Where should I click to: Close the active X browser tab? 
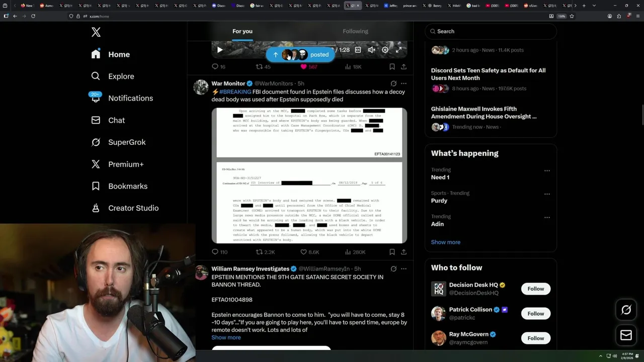(x=358, y=6)
